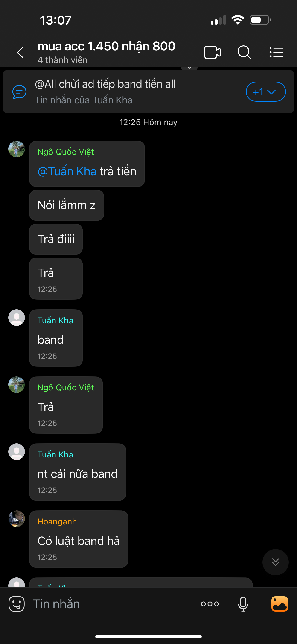Tap the Tin nhắn message input field
The width and height of the screenshot is (297, 644).
tap(113, 604)
